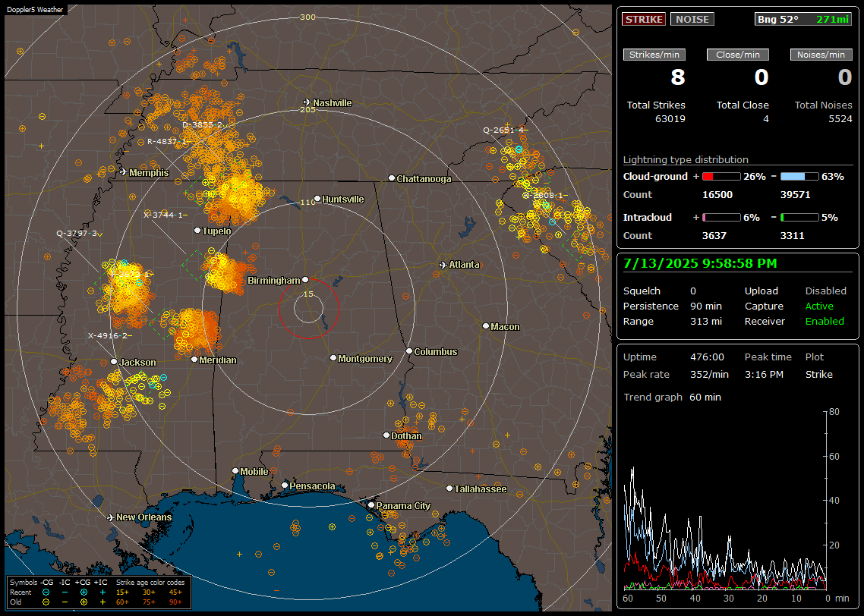
Task: Click the strike trend graph area
Action: [x=725, y=500]
